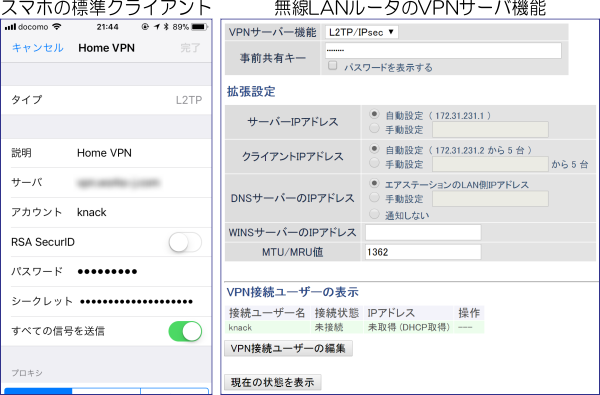
Task: Select 手動設定 for サーバーIPアドレス
Action: (374, 129)
